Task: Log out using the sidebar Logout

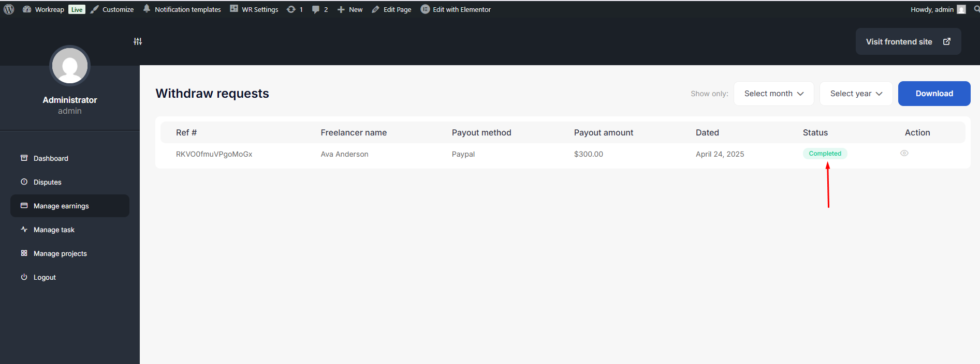Action: click(45, 277)
